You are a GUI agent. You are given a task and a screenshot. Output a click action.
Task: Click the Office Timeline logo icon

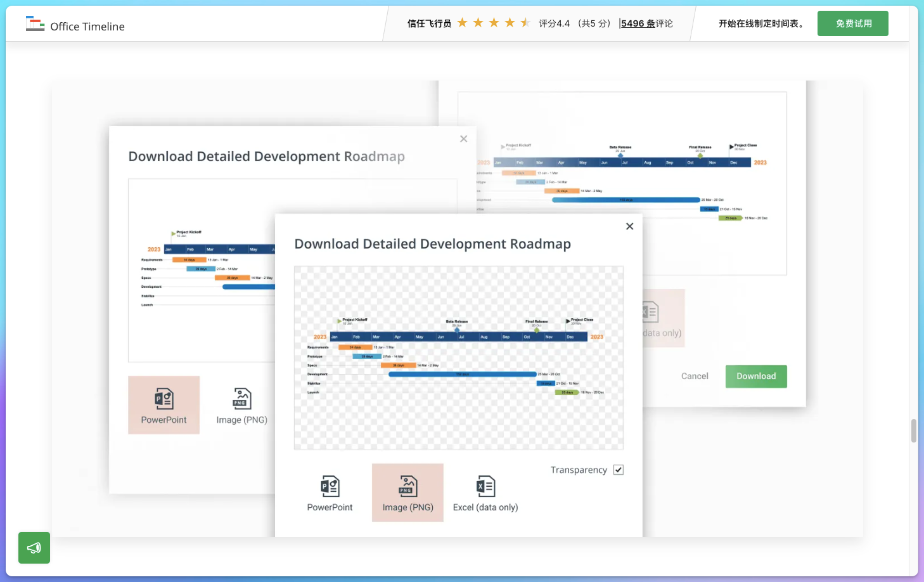[35, 24]
